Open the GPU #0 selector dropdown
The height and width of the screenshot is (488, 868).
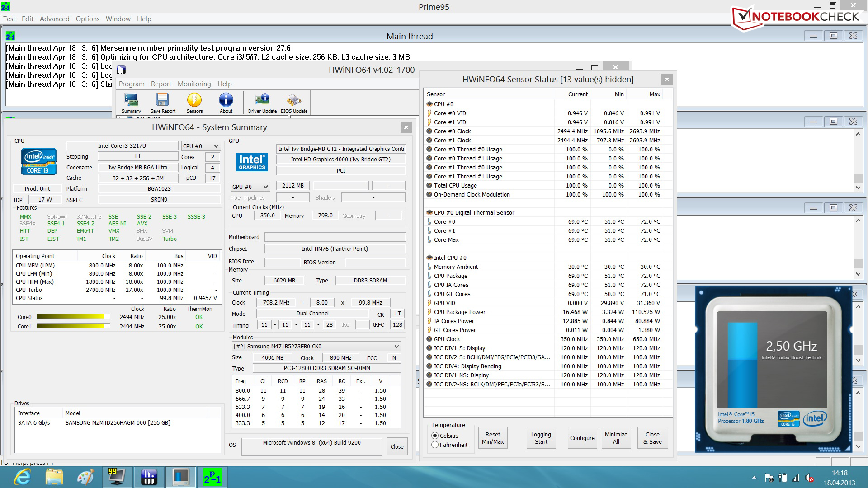[x=250, y=187]
